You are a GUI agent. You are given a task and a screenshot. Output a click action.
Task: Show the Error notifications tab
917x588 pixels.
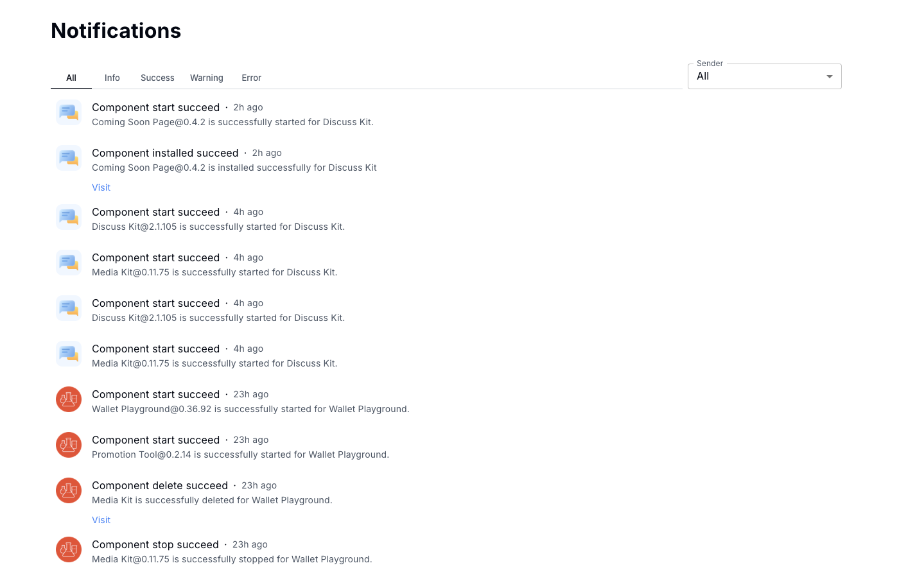pos(251,78)
